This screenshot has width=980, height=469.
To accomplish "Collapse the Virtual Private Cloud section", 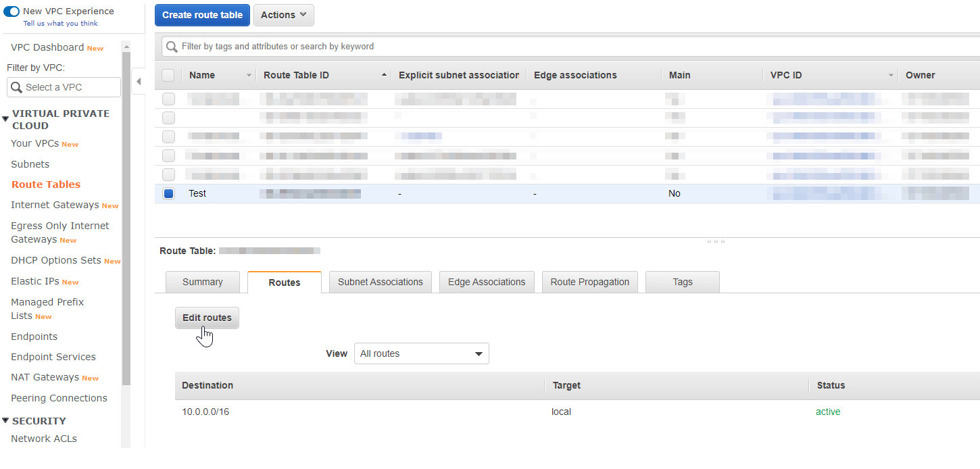I will click(x=5, y=119).
